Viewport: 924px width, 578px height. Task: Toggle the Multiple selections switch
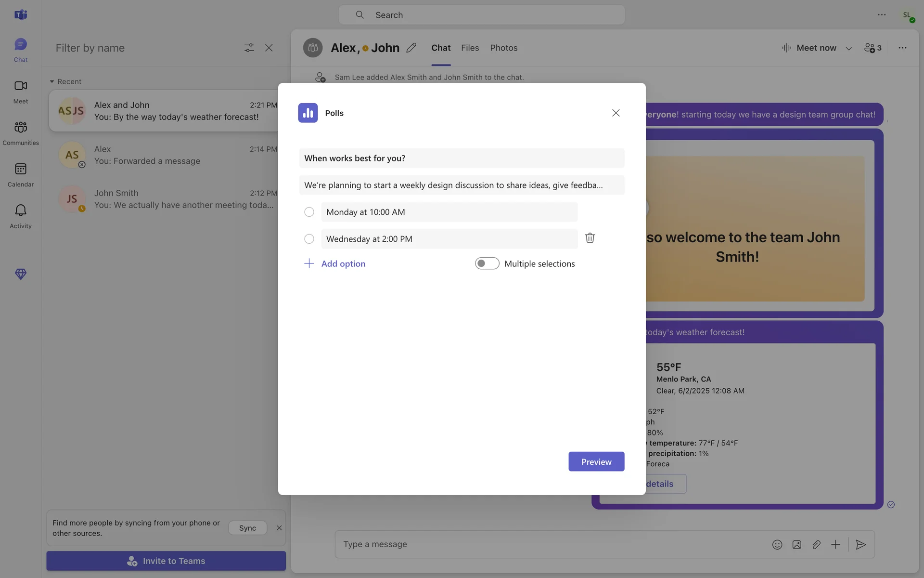487,263
